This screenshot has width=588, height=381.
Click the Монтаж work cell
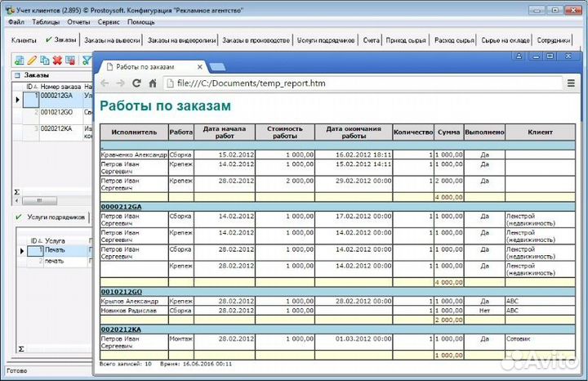[x=181, y=343]
